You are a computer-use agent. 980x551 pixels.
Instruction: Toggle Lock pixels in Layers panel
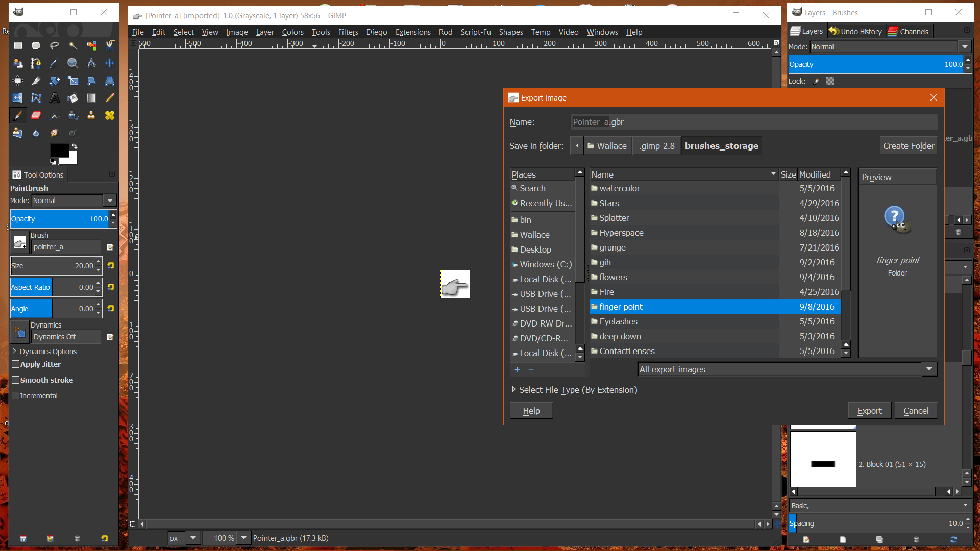[x=816, y=81]
